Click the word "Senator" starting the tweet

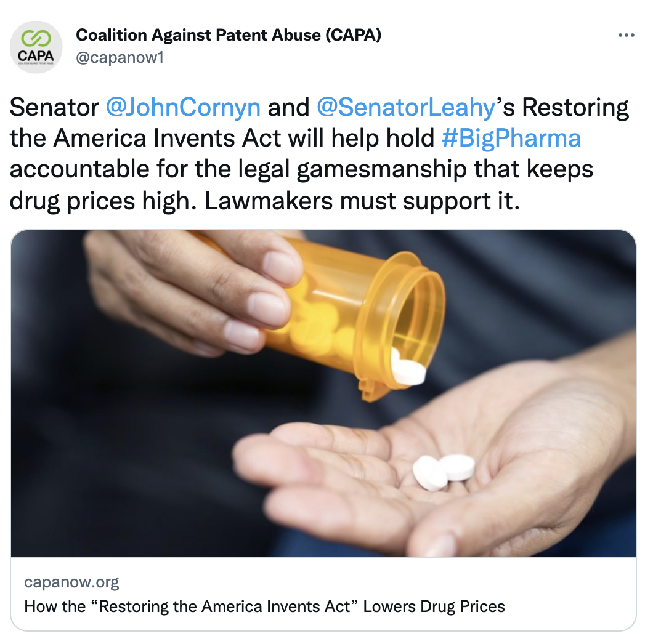54,107
